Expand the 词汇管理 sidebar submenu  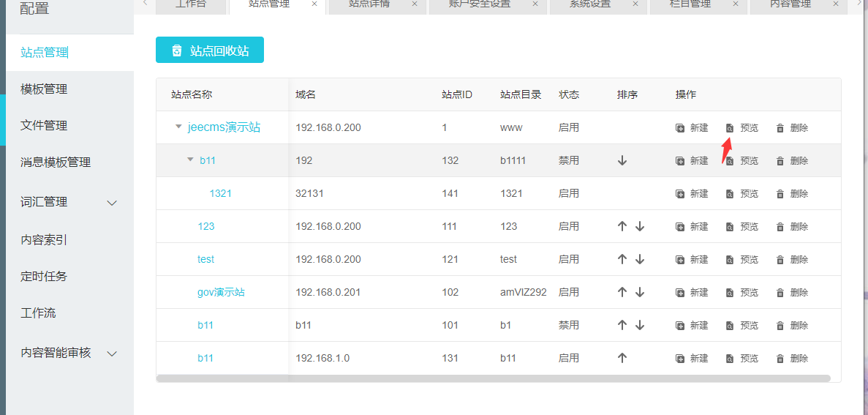tap(112, 203)
